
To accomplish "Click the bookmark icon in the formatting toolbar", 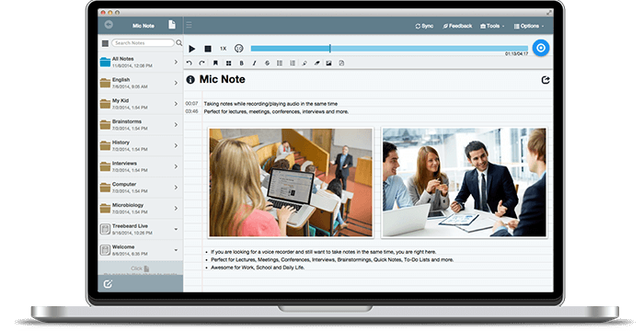I will pos(215,63).
